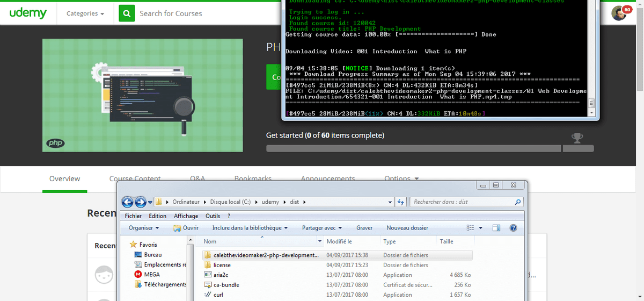Image resolution: width=644 pixels, height=301 pixels.
Task: Select the row reading curl
Action: 338,295
